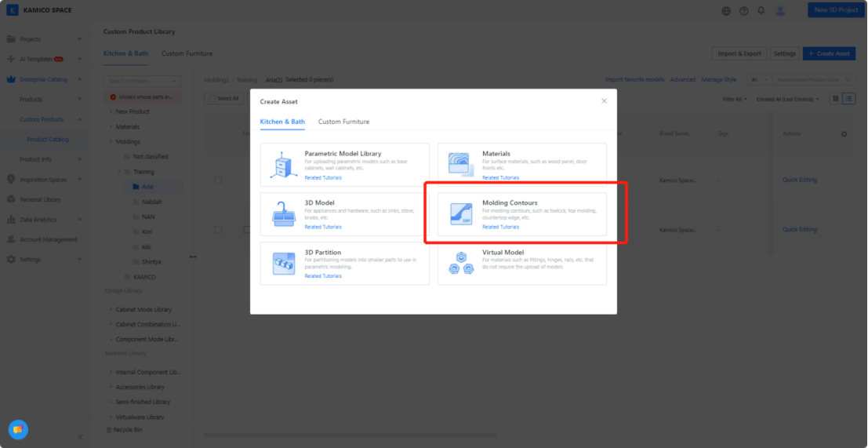Tick the first table row checkbox
The height and width of the screenshot is (448, 868).
218,180
